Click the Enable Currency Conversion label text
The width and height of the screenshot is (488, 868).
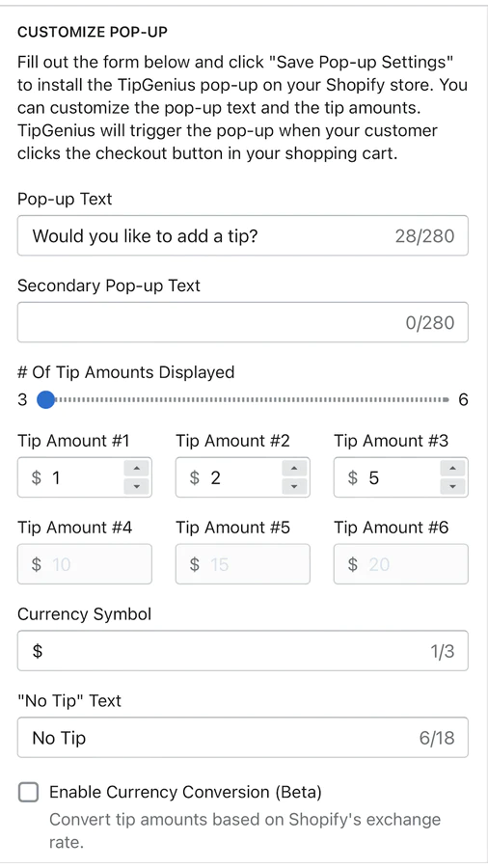pos(185,792)
